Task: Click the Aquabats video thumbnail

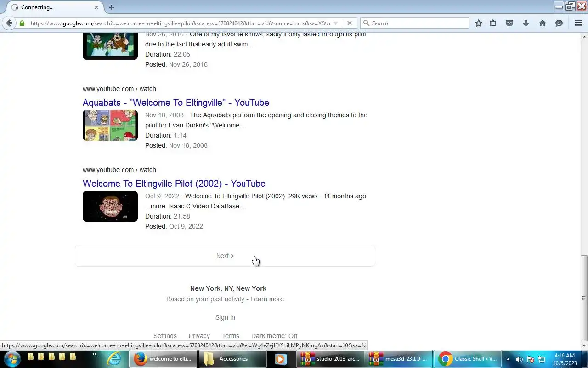Action: point(110,125)
